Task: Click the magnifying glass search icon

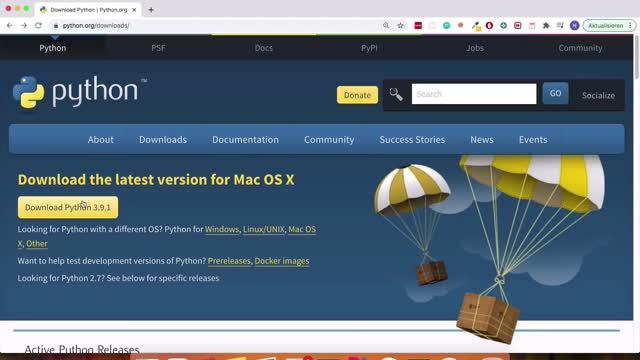Action: click(396, 94)
